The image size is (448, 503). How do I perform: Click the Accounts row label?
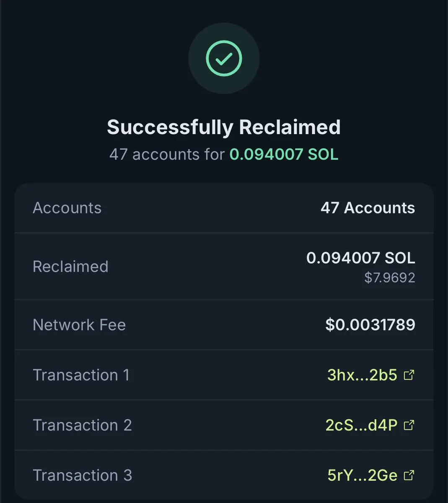coord(67,208)
